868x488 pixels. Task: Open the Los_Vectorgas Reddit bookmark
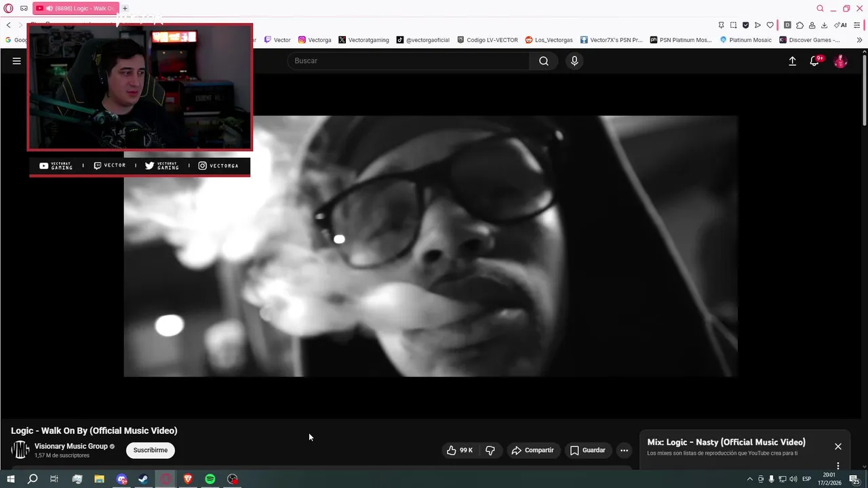pyautogui.click(x=549, y=40)
